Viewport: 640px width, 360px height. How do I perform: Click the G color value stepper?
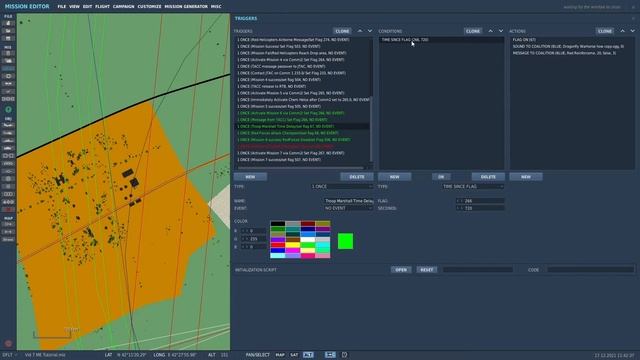click(245, 239)
